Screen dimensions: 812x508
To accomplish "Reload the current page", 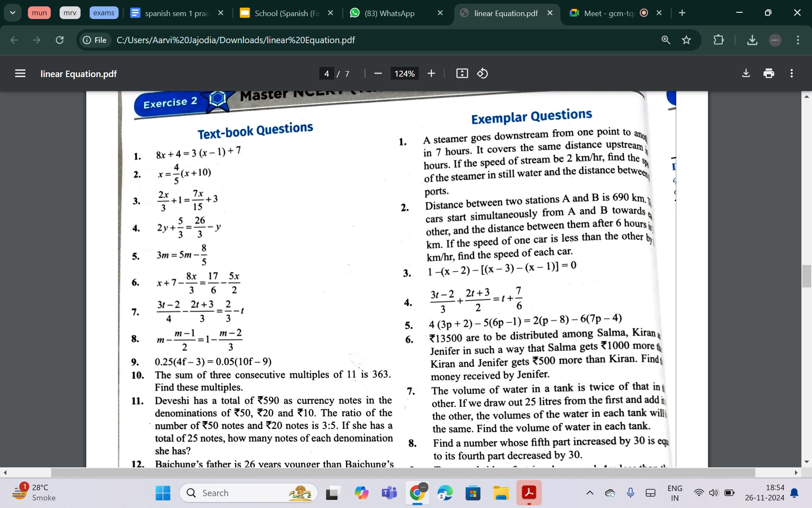I will (60, 40).
